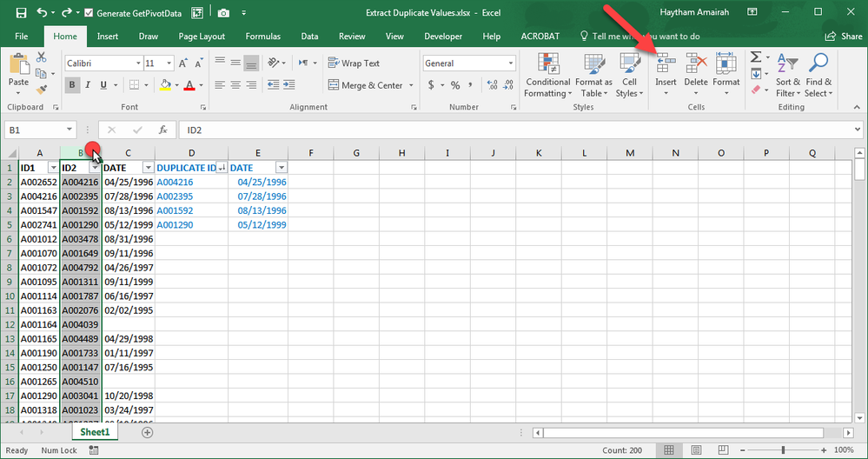This screenshot has height=459, width=868.
Task: Open the DATE filter dropdown in column C
Action: pos(149,167)
